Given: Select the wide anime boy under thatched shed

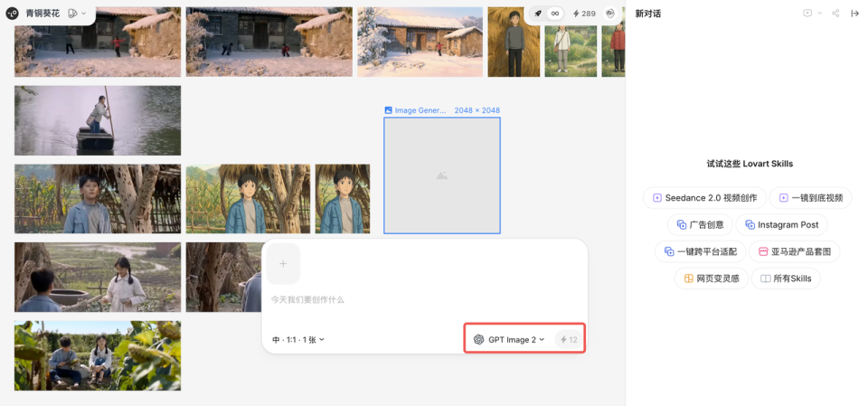Looking at the screenshot, I should (248, 199).
